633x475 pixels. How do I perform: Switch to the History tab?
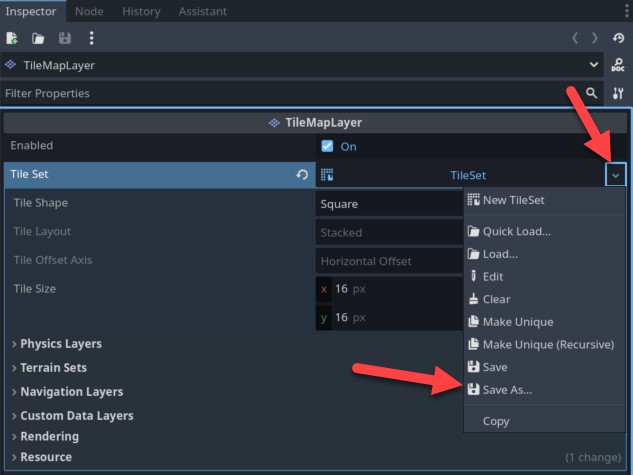pyautogui.click(x=141, y=11)
